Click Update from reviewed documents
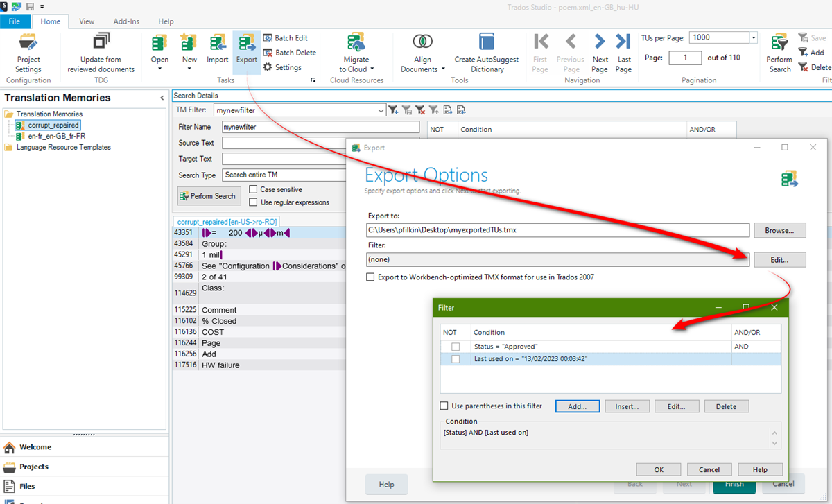 coord(101,53)
